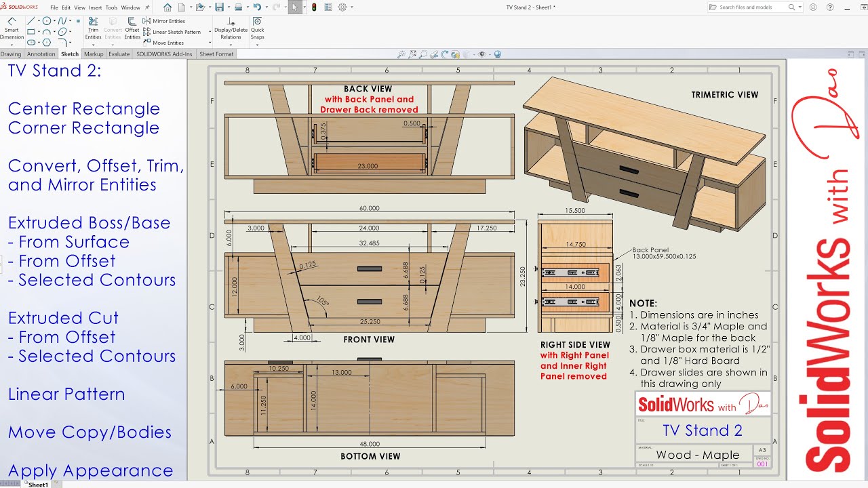The width and height of the screenshot is (868, 488).
Task: Click the Open file icon
Action: (200, 7)
